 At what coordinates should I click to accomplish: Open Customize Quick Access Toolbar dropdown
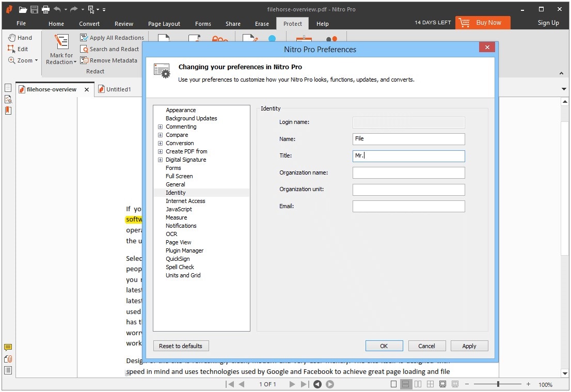104,9
